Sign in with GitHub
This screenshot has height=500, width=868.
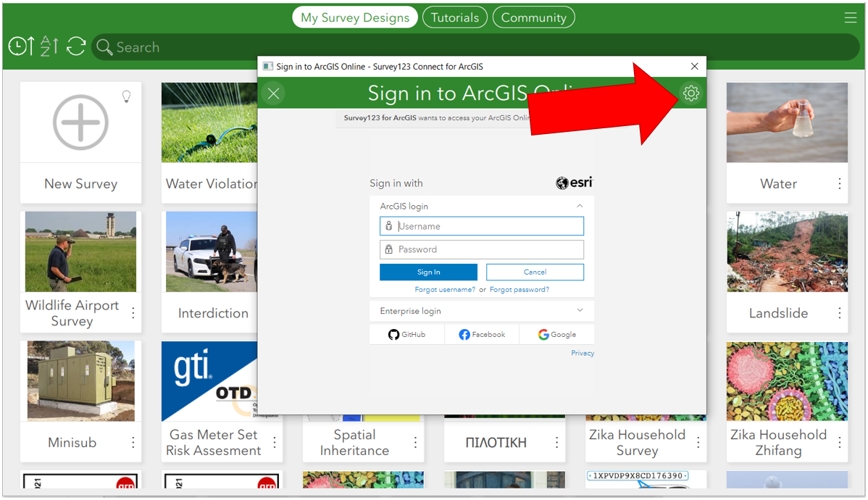click(407, 335)
